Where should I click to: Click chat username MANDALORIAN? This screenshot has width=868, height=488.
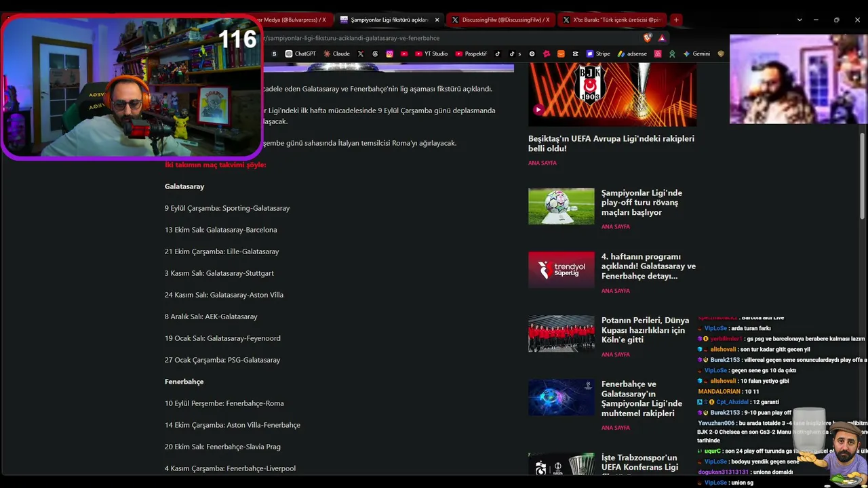(719, 392)
